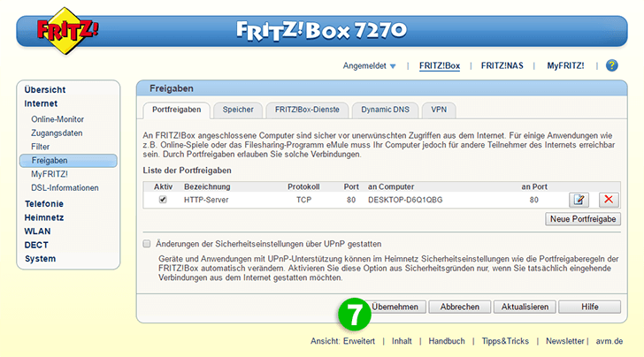Click the Abbrechen button

click(460, 307)
